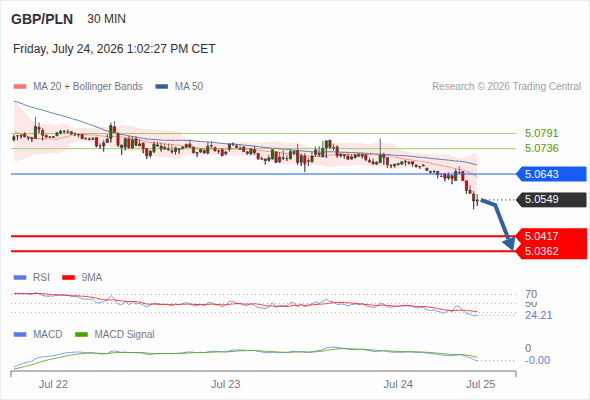
Task: Click the black 5.0549 current price tag
Action: [551, 199]
